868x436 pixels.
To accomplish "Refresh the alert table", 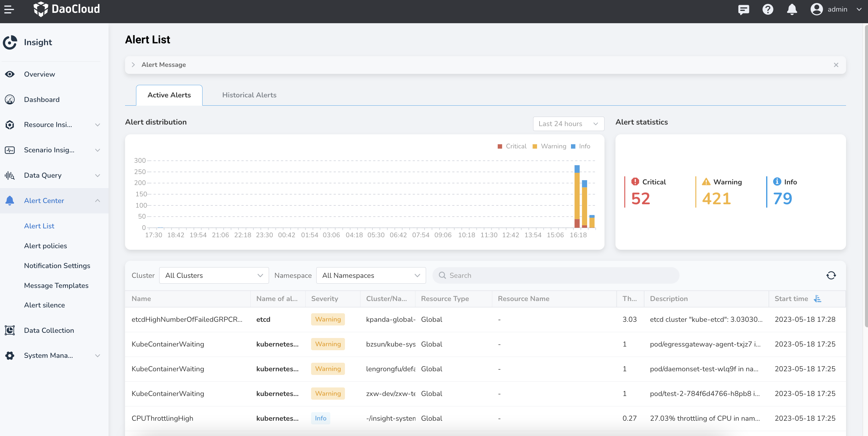I will point(831,275).
